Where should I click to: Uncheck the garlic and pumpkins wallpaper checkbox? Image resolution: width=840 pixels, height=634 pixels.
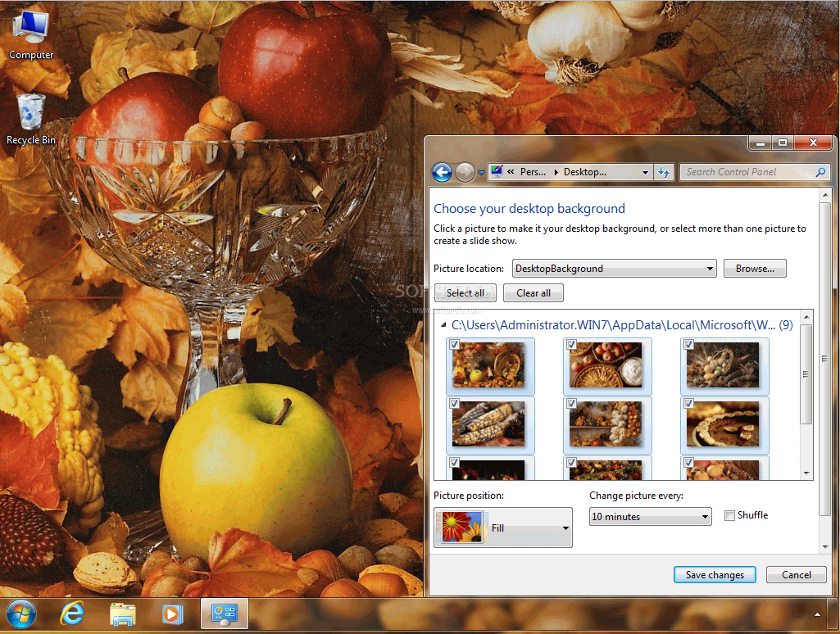point(571,403)
